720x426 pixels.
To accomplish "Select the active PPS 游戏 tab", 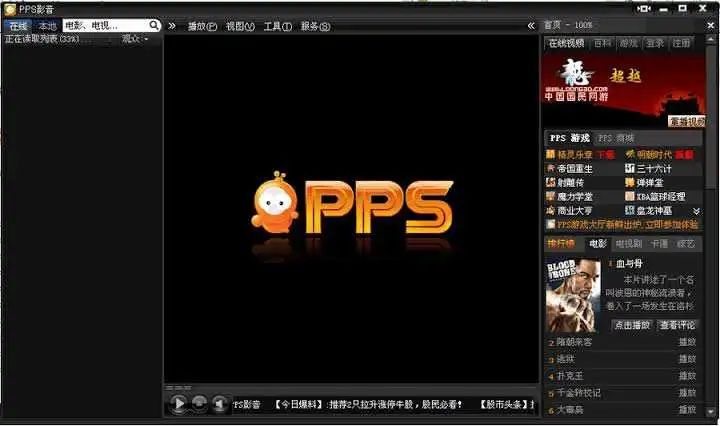I will point(569,138).
